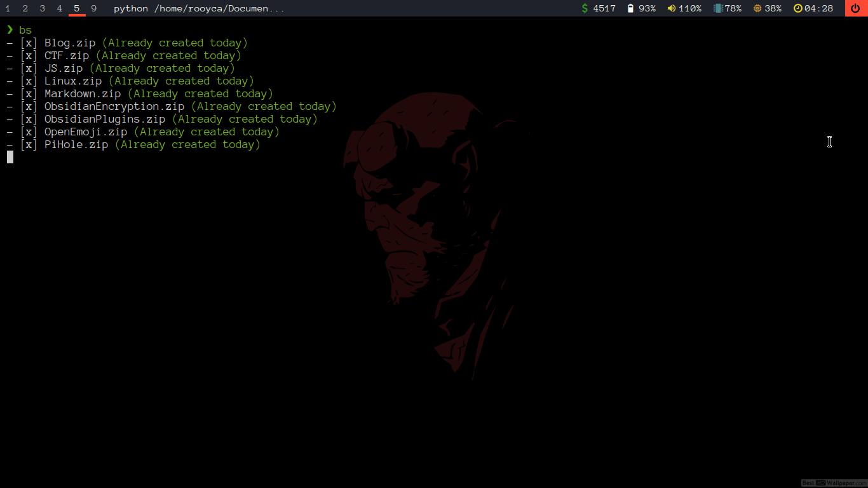This screenshot has height=488, width=868.
Task: Click the status message after ObsidianPlugins.zip
Action: point(245,119)
